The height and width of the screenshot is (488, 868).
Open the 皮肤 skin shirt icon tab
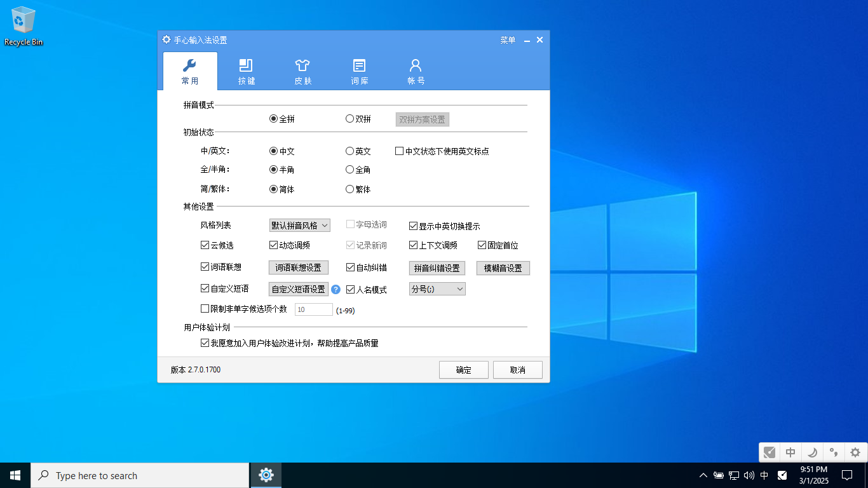tap(302, 65)
